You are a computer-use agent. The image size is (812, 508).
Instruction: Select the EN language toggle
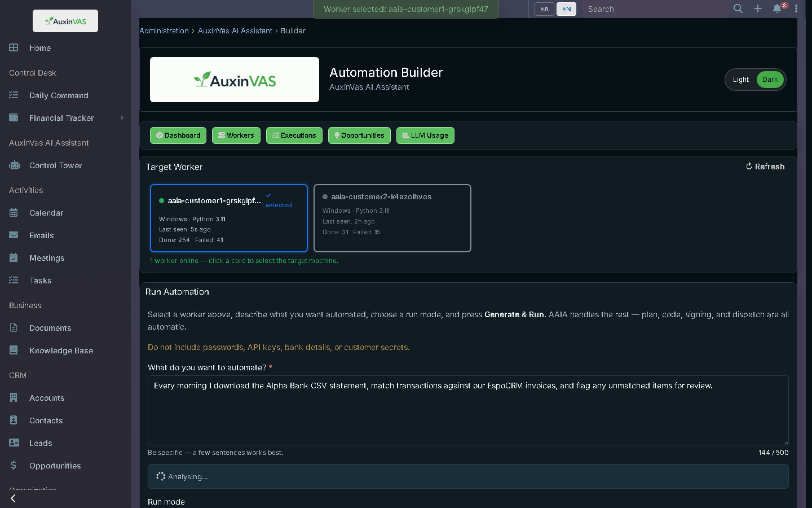point(566,9)
